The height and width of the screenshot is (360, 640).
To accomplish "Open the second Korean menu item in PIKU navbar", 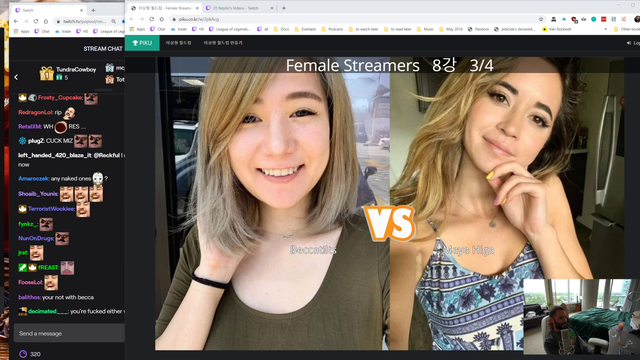I will [x=223, y=43].
